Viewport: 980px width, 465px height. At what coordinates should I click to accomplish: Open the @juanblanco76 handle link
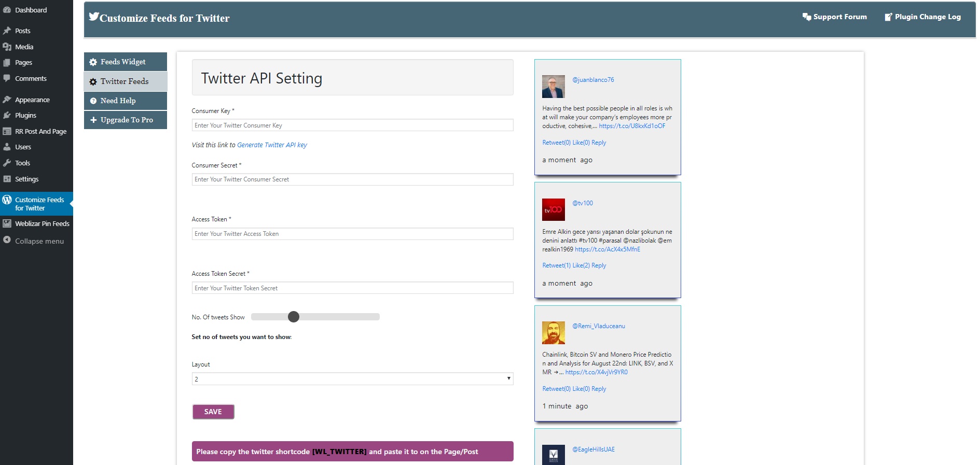(593, 80)
